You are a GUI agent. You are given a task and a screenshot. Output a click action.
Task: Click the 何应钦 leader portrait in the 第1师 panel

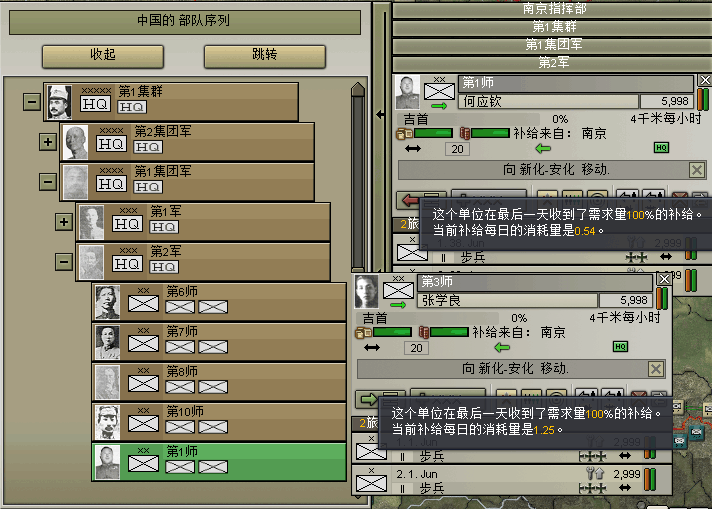407,92
